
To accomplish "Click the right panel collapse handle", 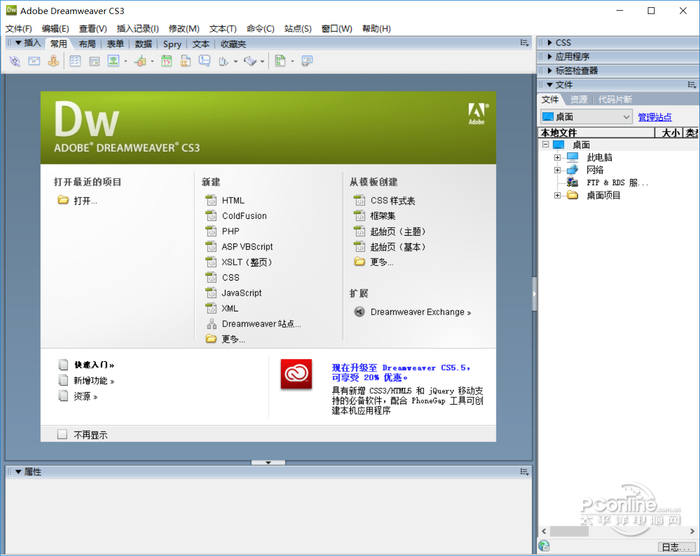I will pos(534,294).
